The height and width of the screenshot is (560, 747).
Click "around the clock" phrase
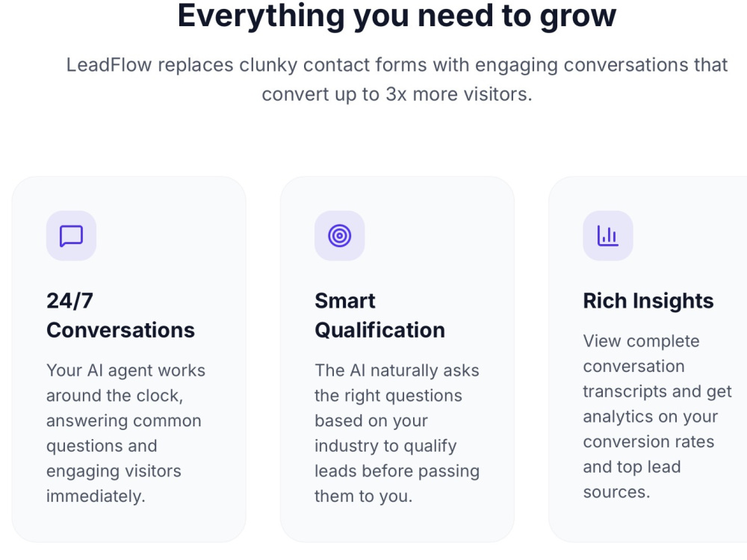[x=115, y=396]
